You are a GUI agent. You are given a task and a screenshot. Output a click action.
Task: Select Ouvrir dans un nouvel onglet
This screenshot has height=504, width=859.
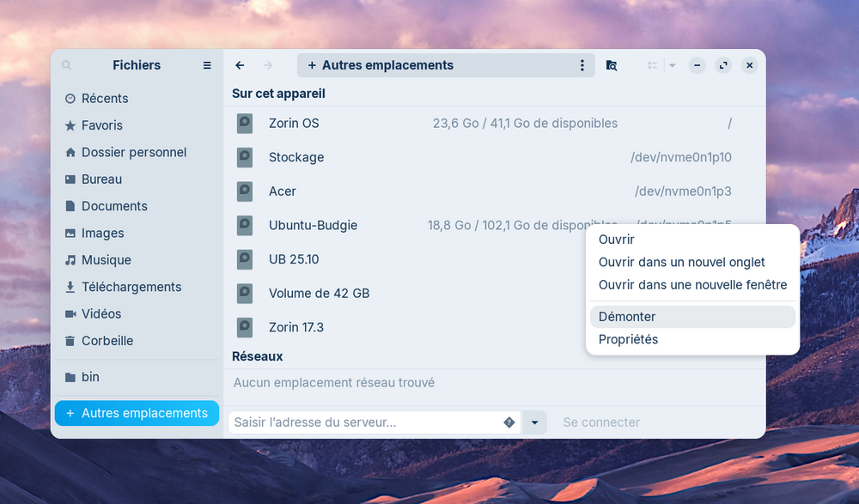[681, 262]
